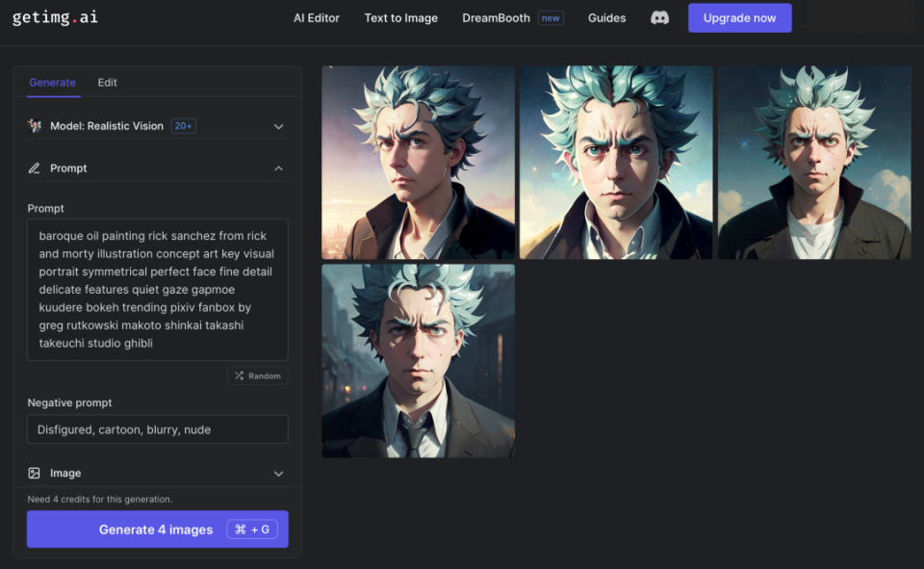
Task: Click the shuffle icon in Random button
Action: click(239, 375)
